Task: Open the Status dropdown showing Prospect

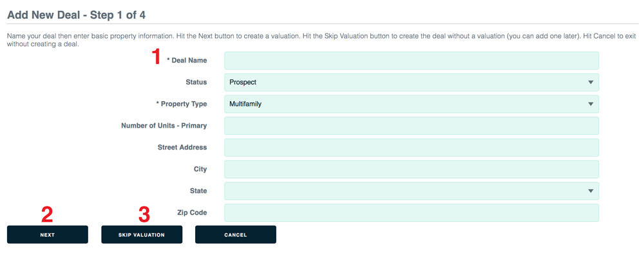Action: (x=411, y=83)
